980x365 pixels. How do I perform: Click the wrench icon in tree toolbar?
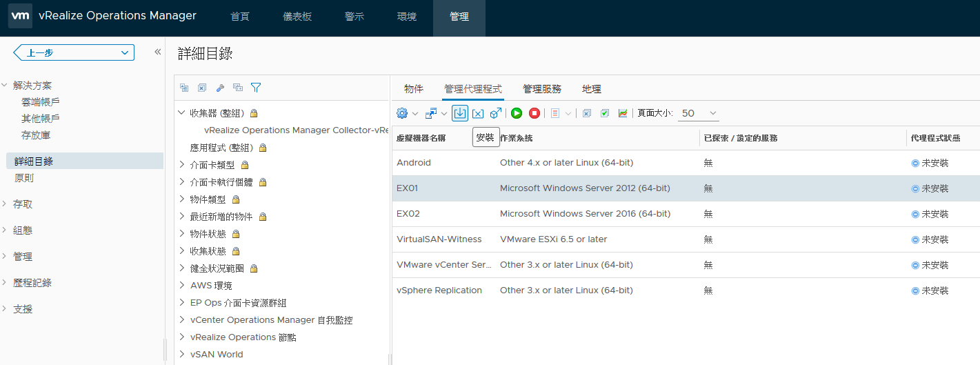[220, 88]
